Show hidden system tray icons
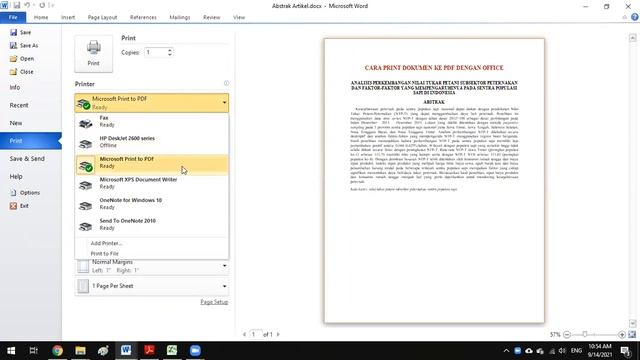This screenshot has height=360, width=640. [506, 351]
